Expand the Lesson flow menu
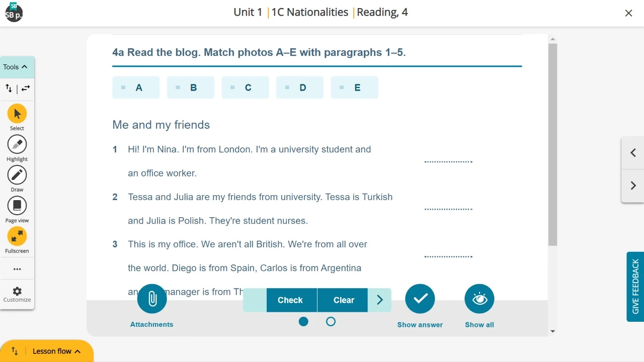Viewport: 644px width, 362px height. pos(55,351)
